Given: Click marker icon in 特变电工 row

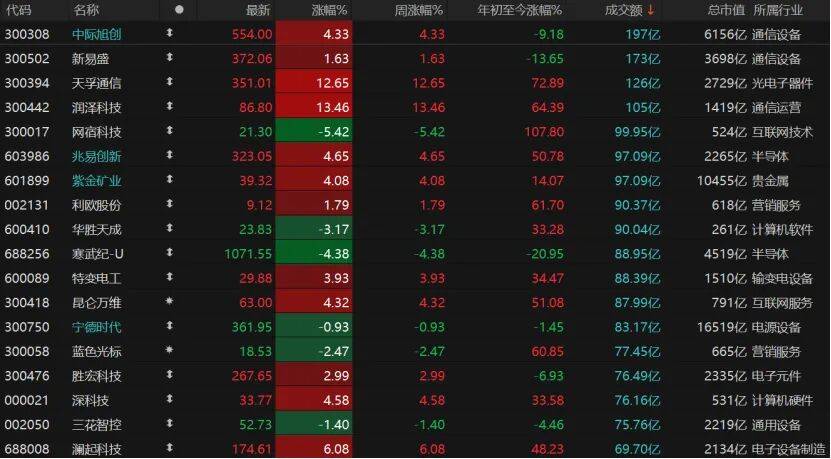Looking at the screenshot, I should 170,277.
